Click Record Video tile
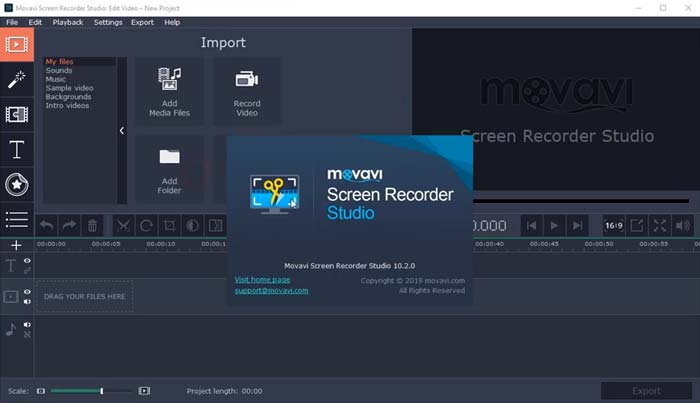This screenshot has height=403, width=700. coord(247,91)
